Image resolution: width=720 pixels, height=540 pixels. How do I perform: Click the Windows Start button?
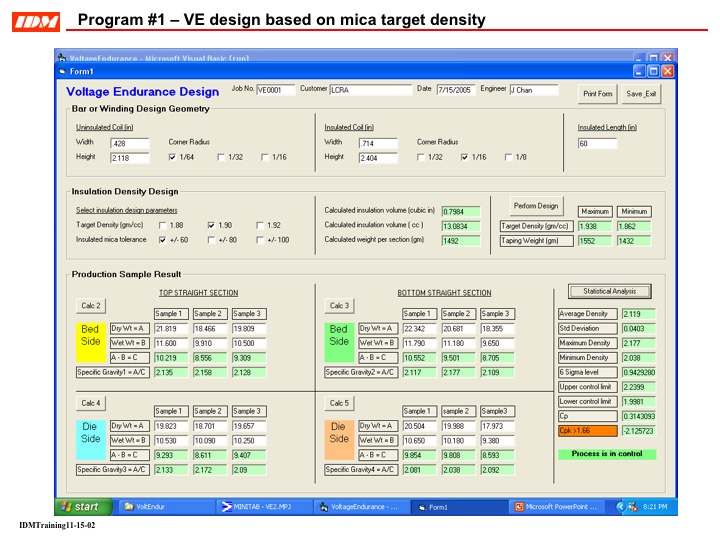(82, 507)
